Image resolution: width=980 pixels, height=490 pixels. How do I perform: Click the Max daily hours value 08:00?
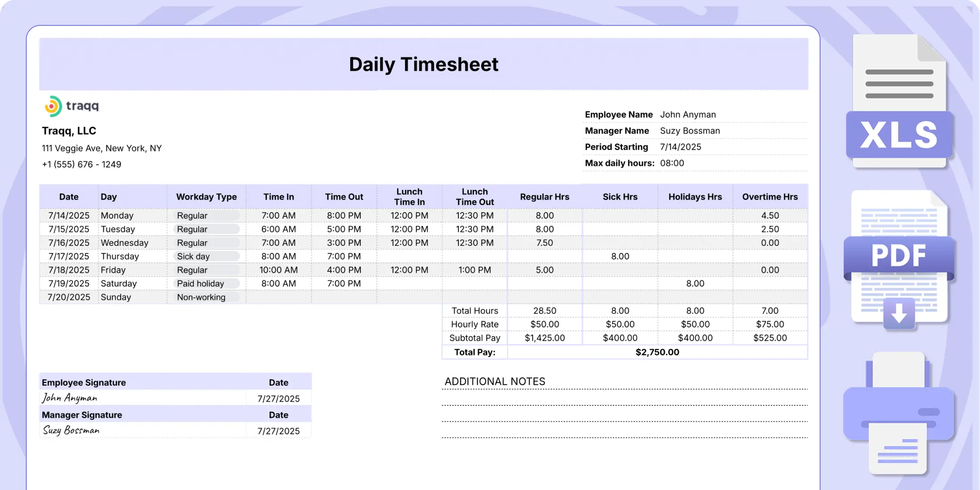point(672,163)
